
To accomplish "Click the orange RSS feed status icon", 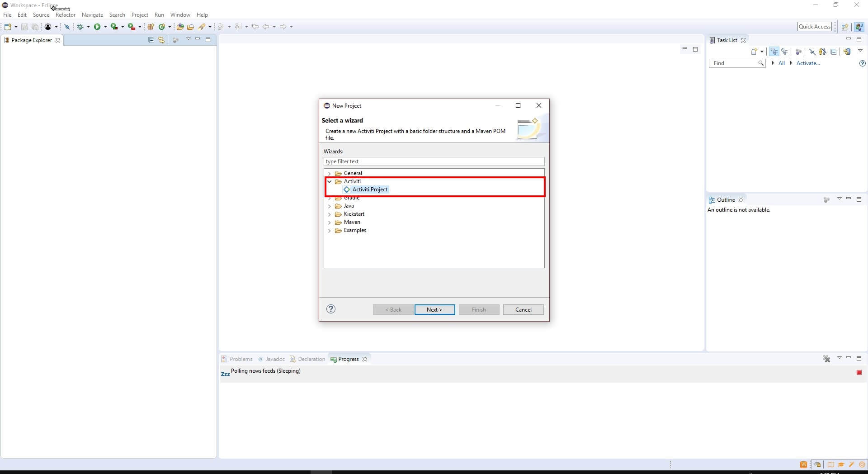I will 803,465.
